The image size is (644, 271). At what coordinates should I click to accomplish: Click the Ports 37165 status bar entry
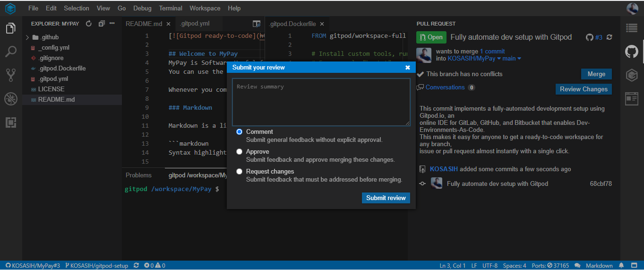point(550,266)
